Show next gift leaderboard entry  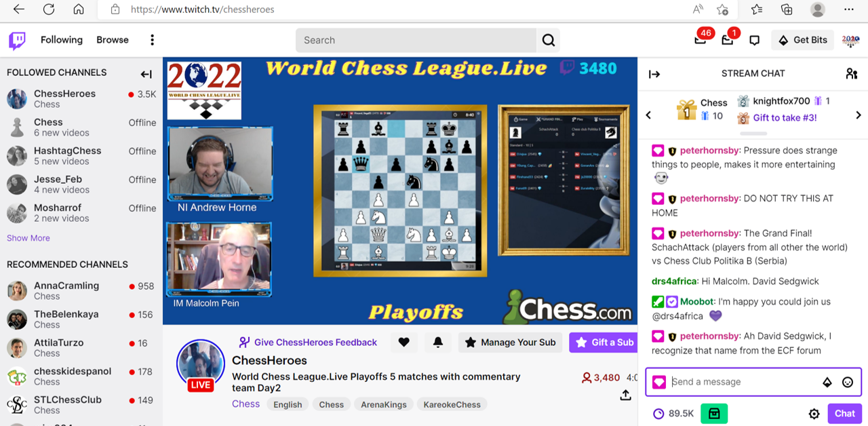(x=858, y=115)
